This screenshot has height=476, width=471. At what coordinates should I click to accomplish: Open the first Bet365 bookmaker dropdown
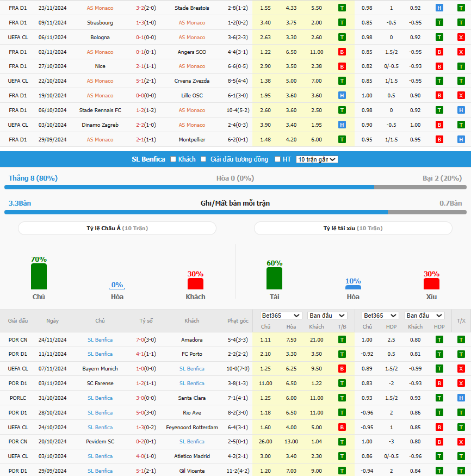[281, 316]
